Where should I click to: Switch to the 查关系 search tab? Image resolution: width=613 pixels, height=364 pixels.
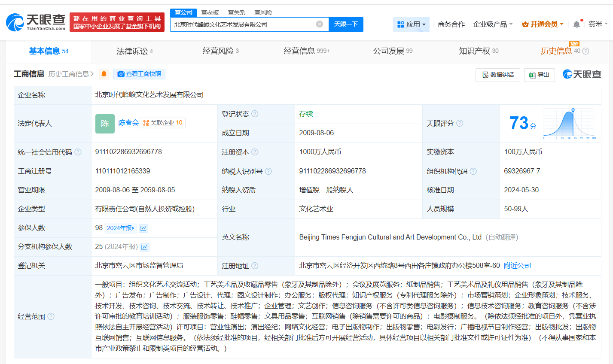tap(237, 12)
